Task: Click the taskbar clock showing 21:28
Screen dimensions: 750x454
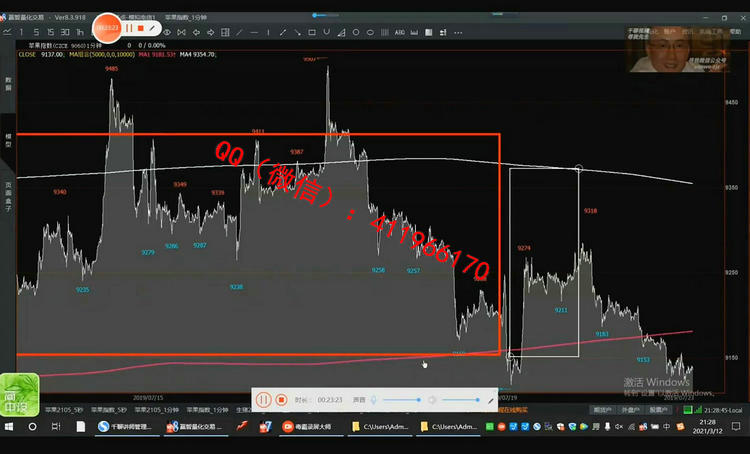Action: coord(707,426)
